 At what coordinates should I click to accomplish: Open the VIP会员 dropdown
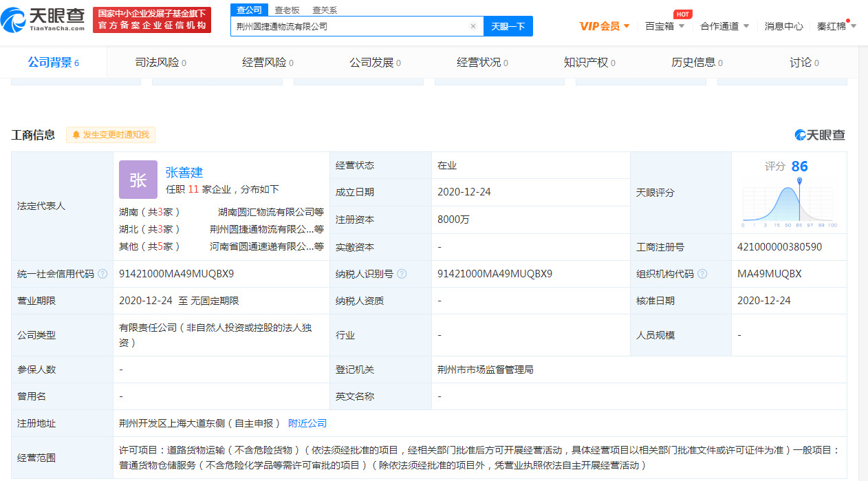pos(605,26)
